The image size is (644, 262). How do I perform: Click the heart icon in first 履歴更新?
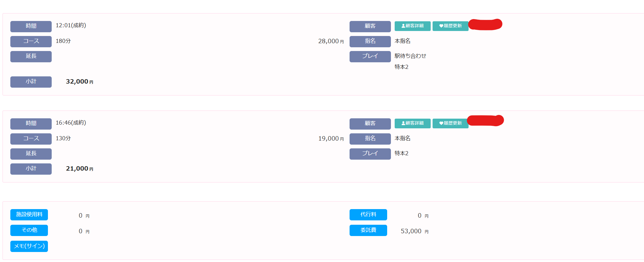click(441, 26)
